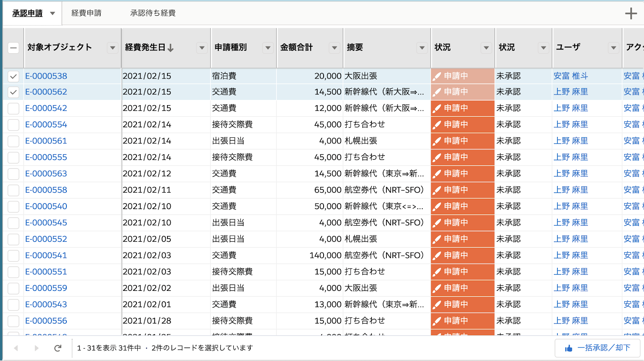Go to the next page with the right arrow
Screen dimensions: 644x361
pos(36,348)
